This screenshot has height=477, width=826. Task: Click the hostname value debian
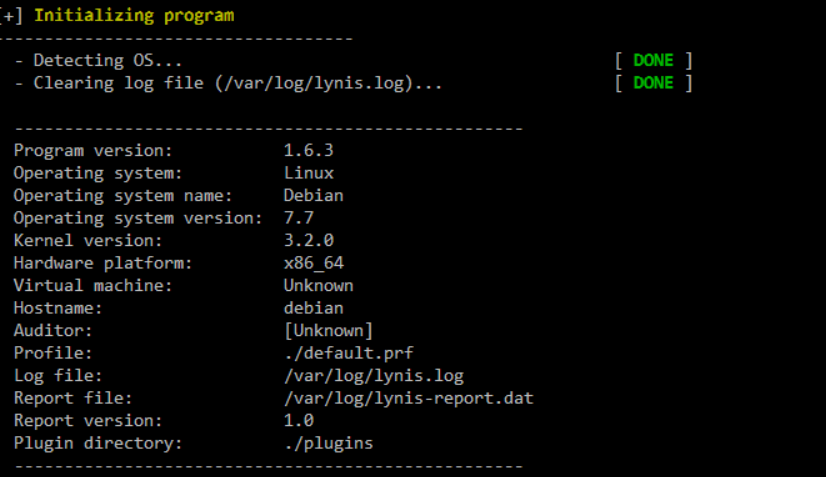point(313,308)
